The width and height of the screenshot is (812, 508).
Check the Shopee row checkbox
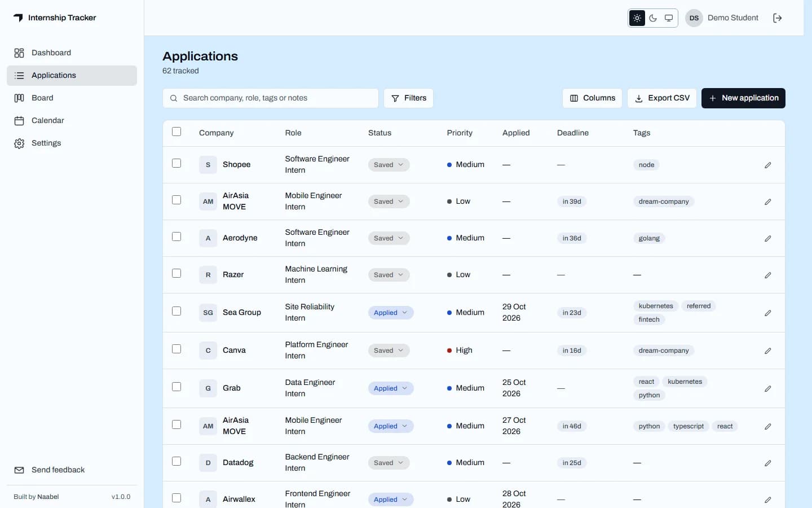[176, 163]
